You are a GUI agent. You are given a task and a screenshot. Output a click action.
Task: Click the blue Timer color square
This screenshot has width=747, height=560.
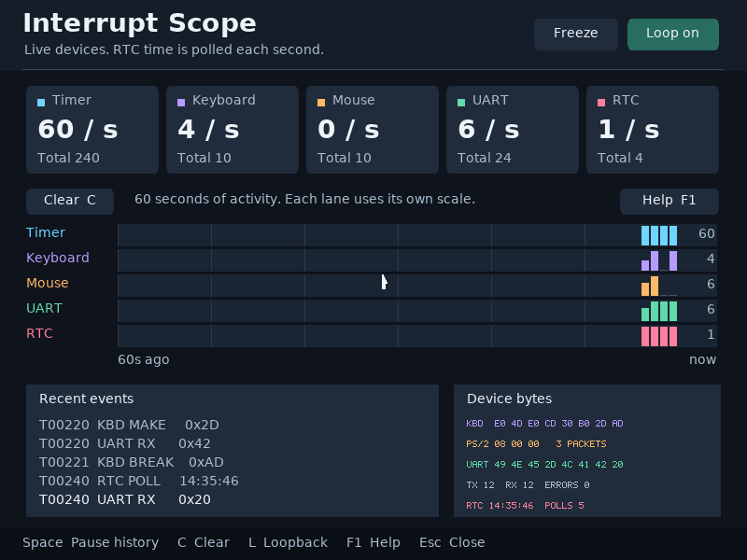[x=41, y=103]
